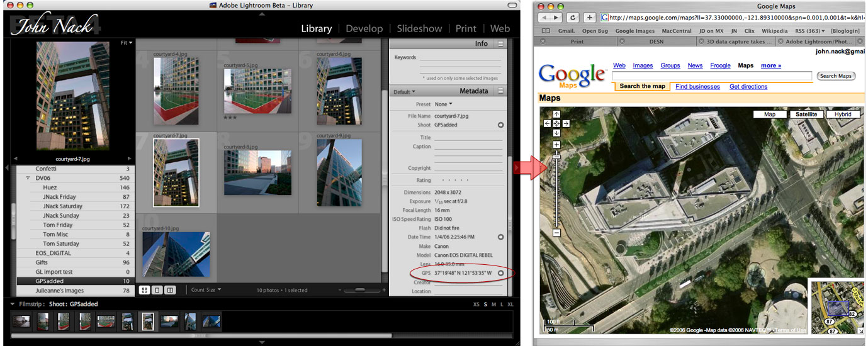Image resolution: width=868 pixels, height=346 pixels.
Task: Open the DESN browser tab
Action: [x=656, y=42]
